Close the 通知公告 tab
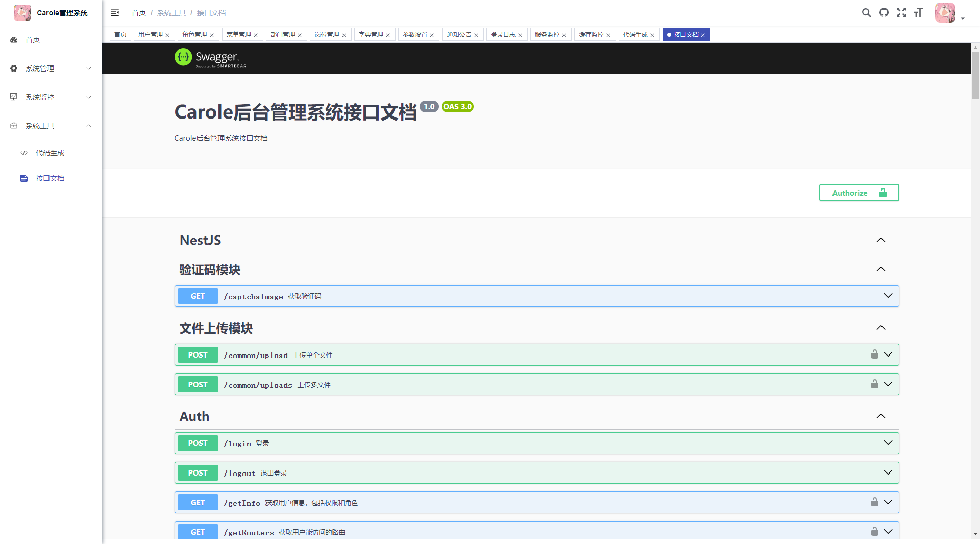 (476, 35)
